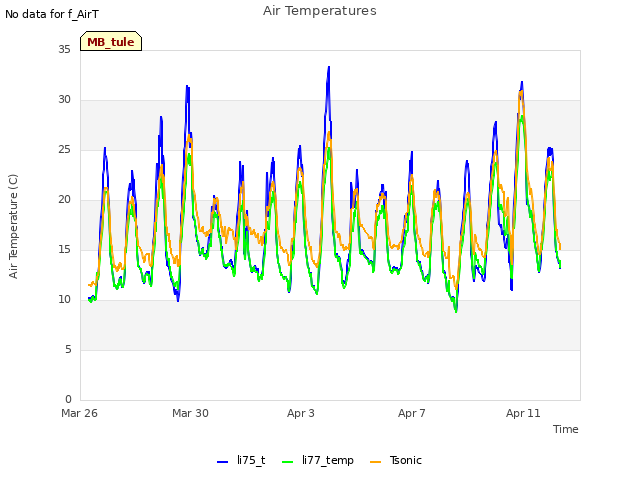Toggle the Tsonic legend entry

[x=396, y=460]
